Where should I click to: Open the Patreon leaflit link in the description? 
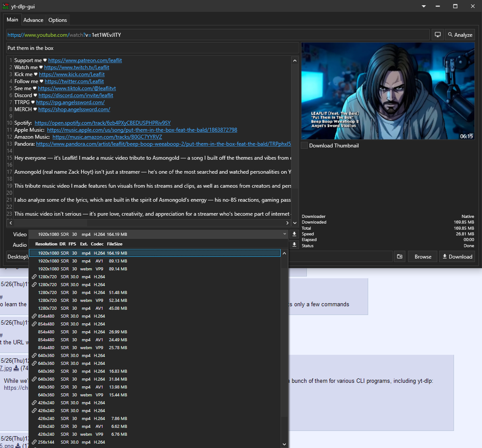tap(85, 60)
